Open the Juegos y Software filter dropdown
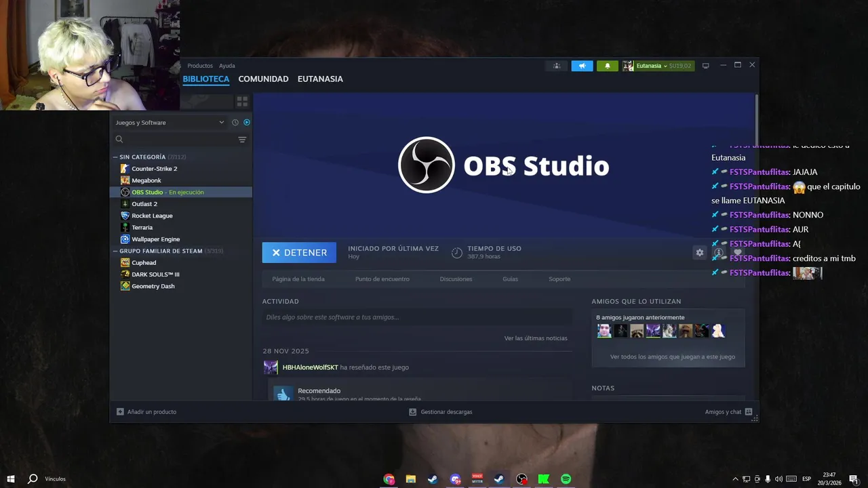This screenshot has width=868, height=488. click(170, 123)
